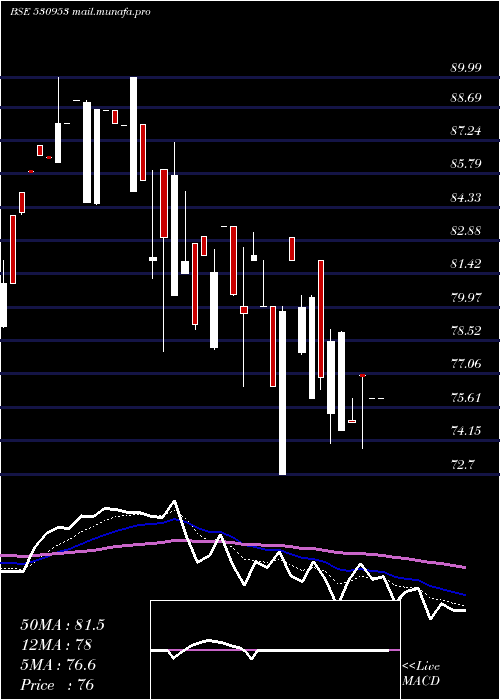Click the 75.61 price axis label
Image resolution: width=500 pixels, height=700 pixels.
(466, 397)
